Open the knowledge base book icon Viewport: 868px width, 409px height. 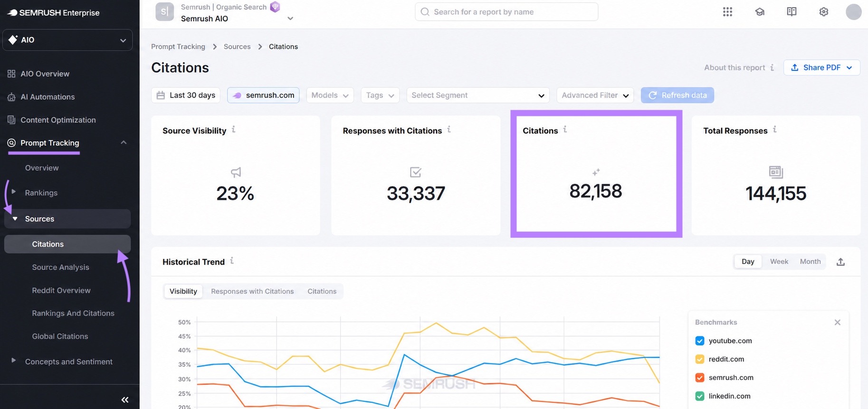coord(792,12)
